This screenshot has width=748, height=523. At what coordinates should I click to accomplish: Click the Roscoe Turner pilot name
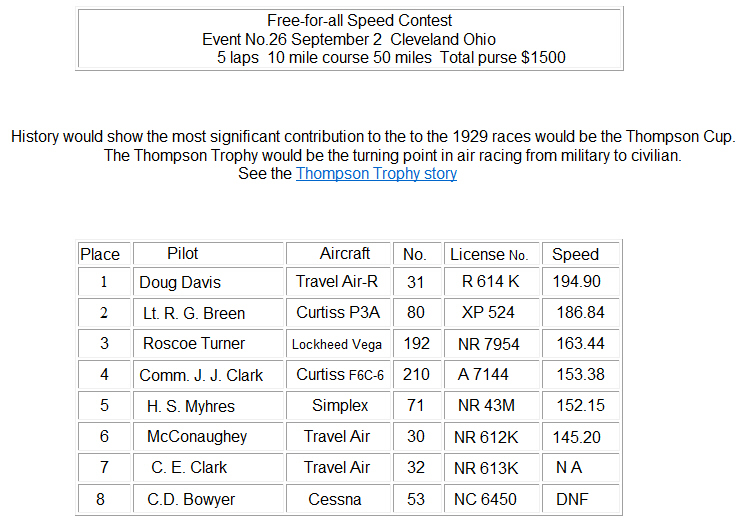click(194, 344)
